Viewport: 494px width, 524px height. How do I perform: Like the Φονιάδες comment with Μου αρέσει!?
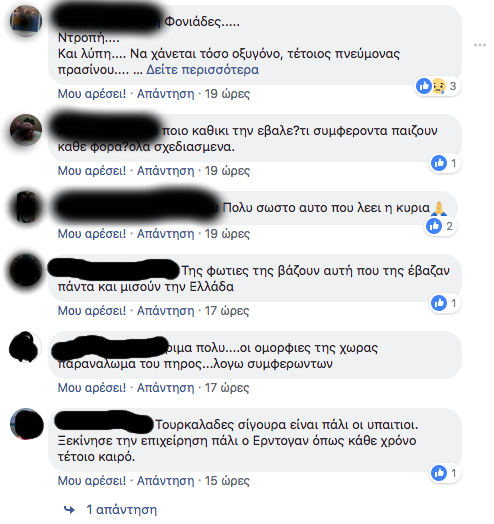click(x=92, y=94)
